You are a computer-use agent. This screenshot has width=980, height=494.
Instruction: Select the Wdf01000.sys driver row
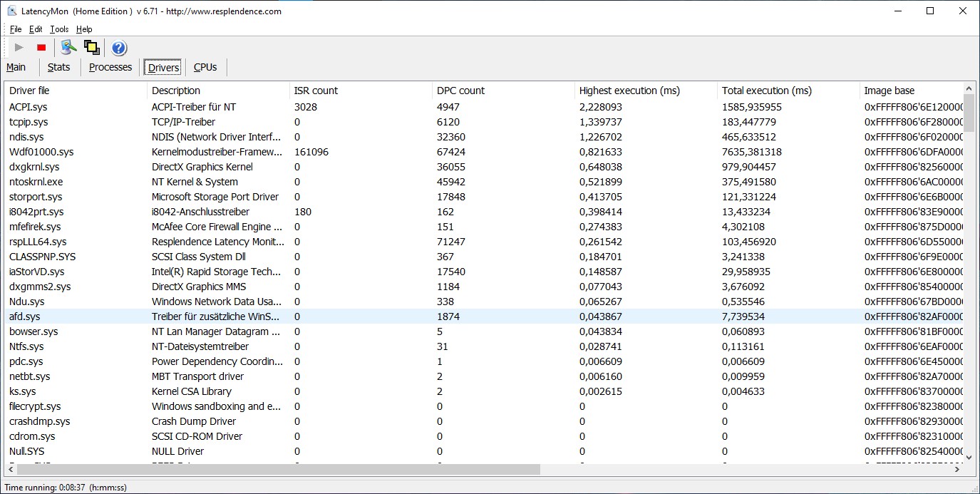(41, 152)
